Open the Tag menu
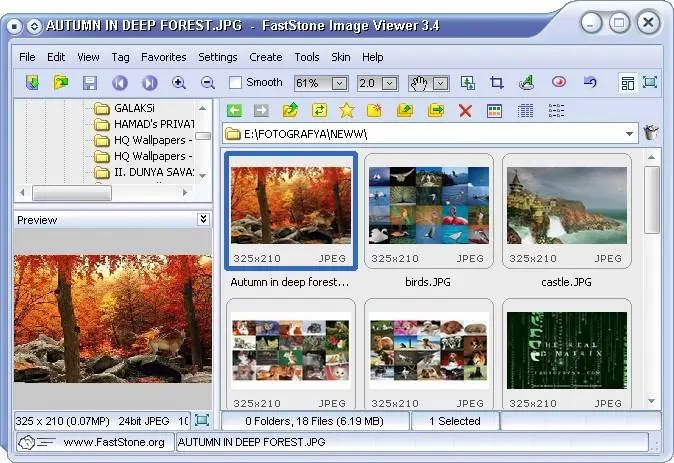This screenshot has height=463, width=674. (x=120, y=57)
